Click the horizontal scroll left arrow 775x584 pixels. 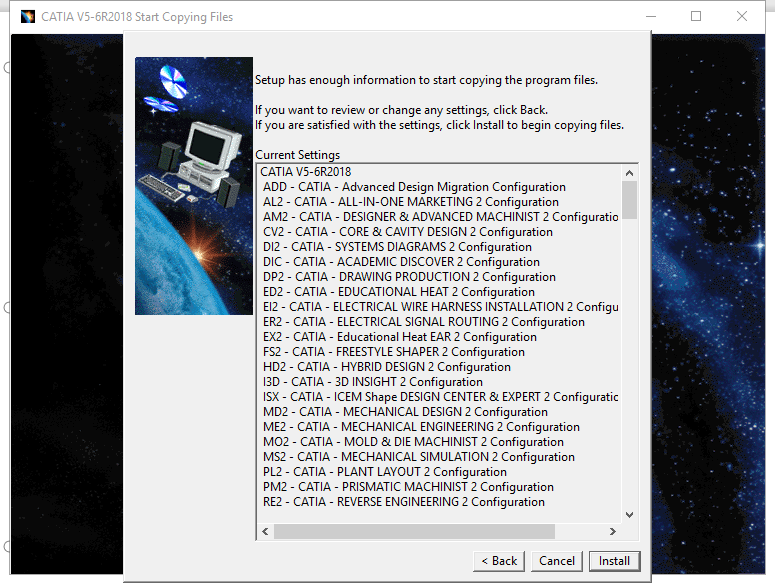265,532
